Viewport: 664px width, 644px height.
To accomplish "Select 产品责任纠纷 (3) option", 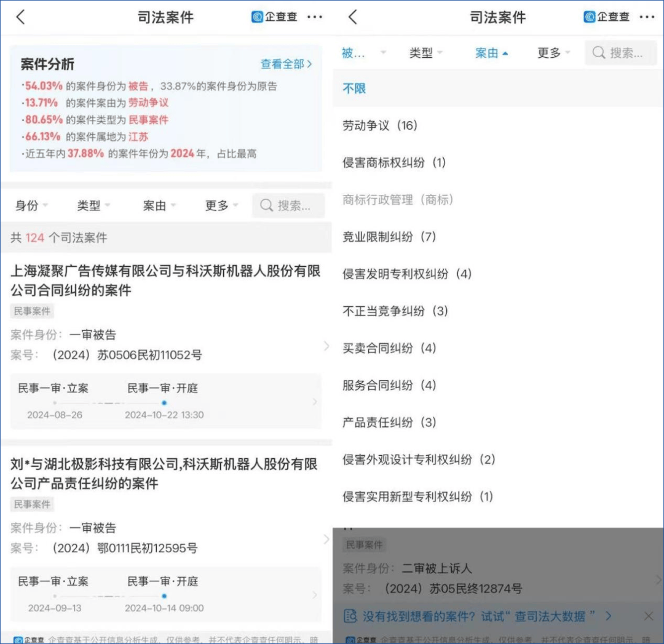I will 498,422.
